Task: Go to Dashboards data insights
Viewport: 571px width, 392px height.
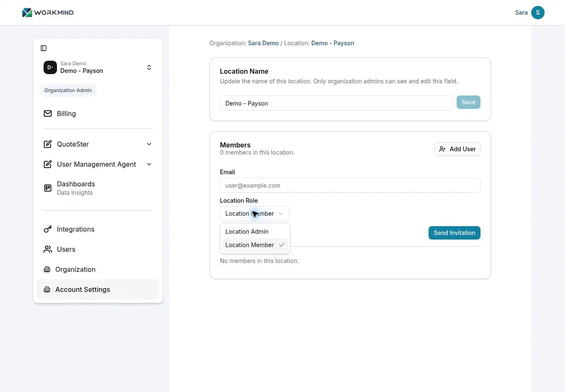Action: coord(98,188)
